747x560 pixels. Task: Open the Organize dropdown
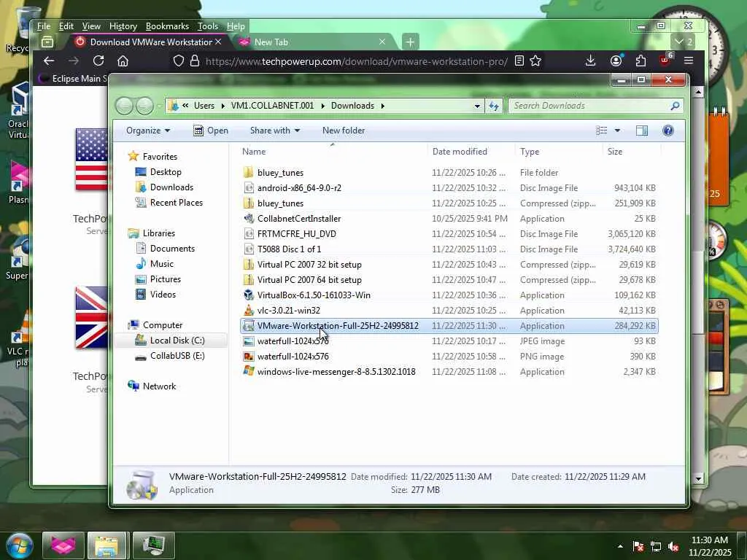click(x=147, y=131)
